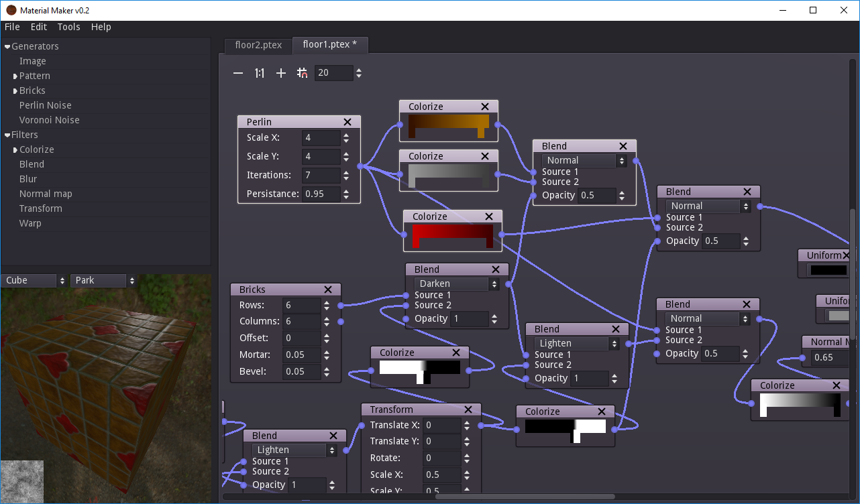Viewport: 860px width, 504px height.
Task: Select Transform in the filters list
Action: coord(40,208)
